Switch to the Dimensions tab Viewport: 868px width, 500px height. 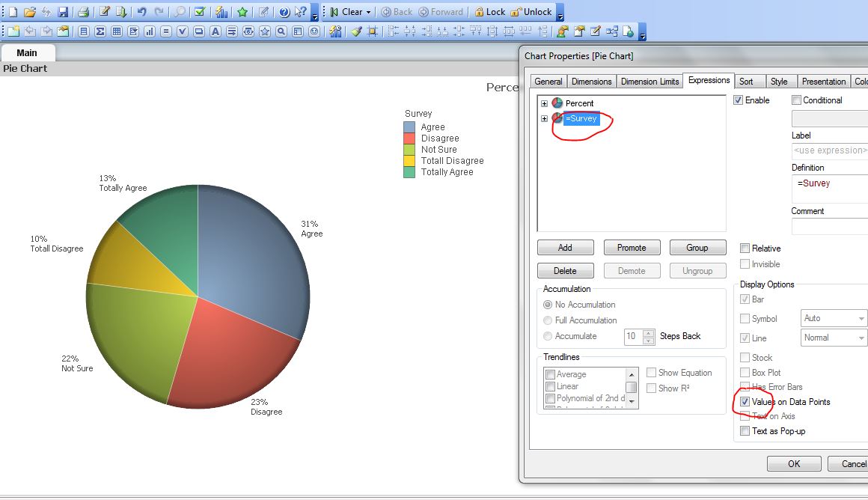coord(591,82)
